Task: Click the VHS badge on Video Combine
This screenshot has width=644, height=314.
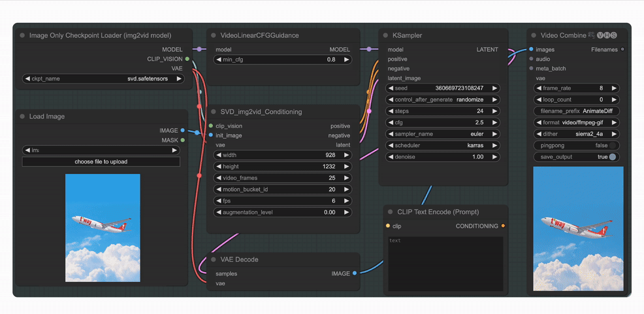Action: coord(607,35)
